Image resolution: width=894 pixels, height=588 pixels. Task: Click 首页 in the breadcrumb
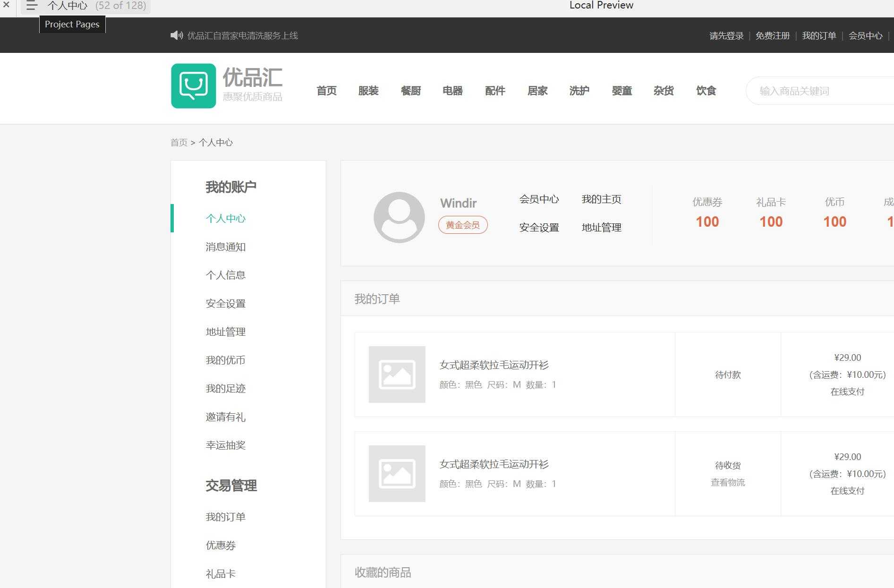[179, 143]
